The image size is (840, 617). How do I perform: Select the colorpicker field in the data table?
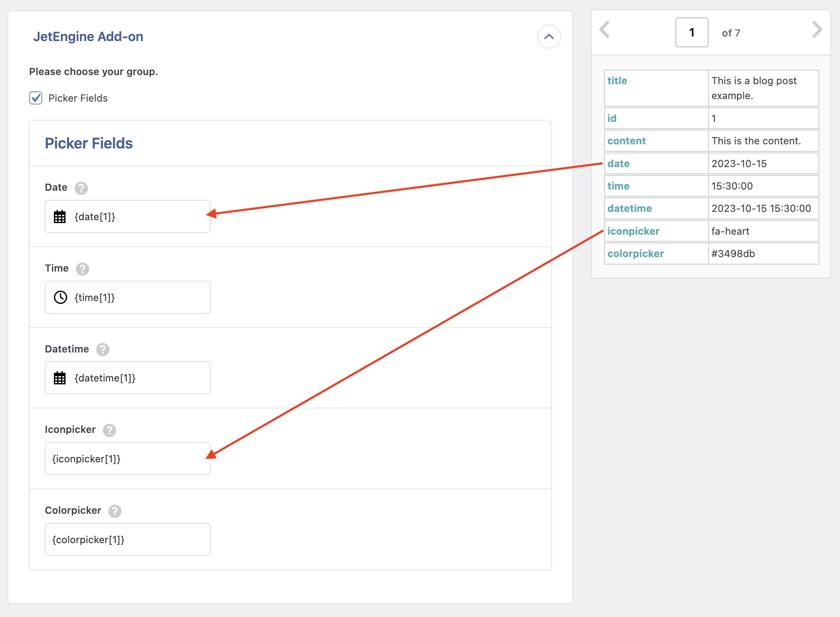[x=635, y=253]
